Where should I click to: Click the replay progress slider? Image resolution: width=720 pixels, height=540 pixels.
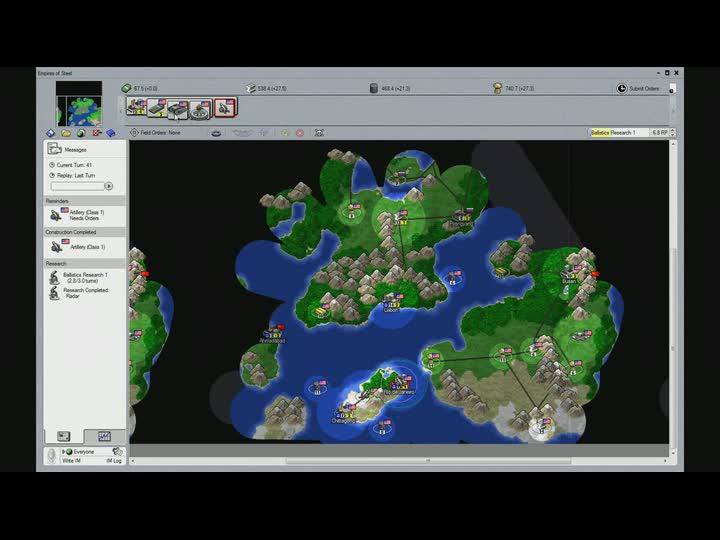tap(78, 186)
